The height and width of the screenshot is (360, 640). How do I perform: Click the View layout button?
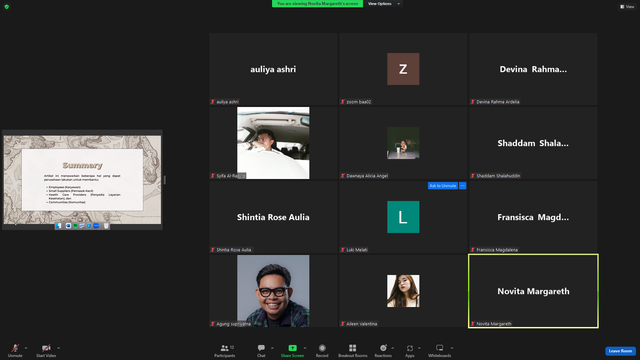[627, 7]
